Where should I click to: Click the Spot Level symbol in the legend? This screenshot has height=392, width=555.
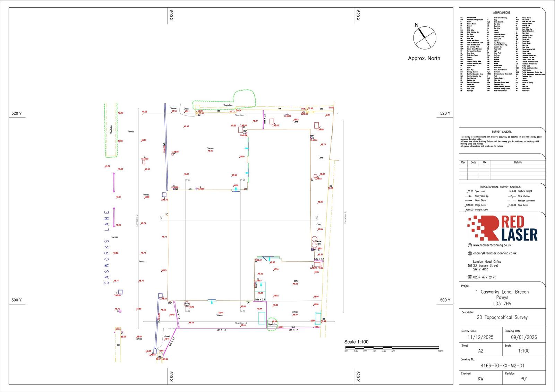tap(469, 191)
